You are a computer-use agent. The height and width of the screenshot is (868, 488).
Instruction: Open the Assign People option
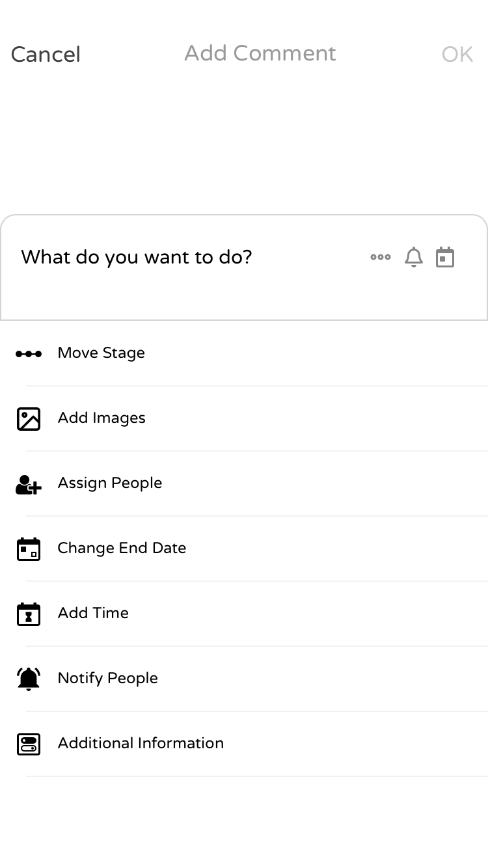point(244,483)
